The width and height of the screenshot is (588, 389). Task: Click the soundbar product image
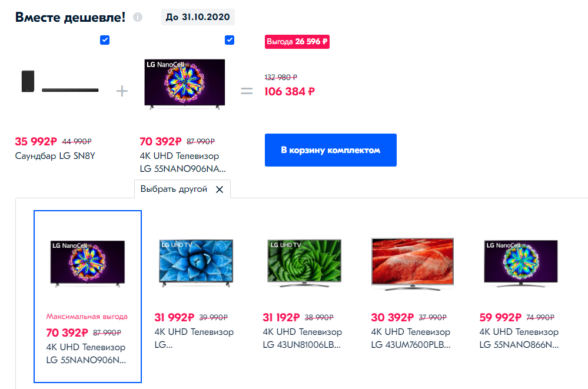(x=57, y=83)
